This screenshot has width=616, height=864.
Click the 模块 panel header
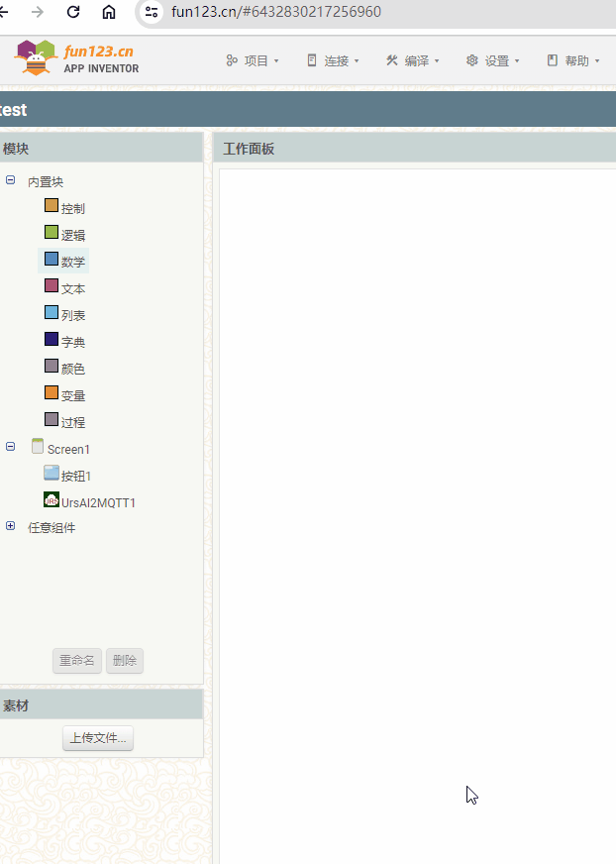(101, 149)
